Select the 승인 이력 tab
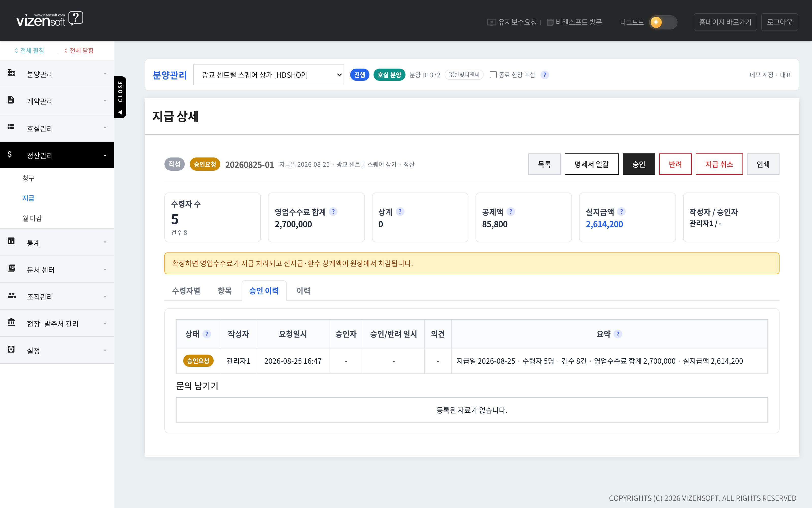The height and width of the screenshot is (508, 812). [x=264, y=291]
